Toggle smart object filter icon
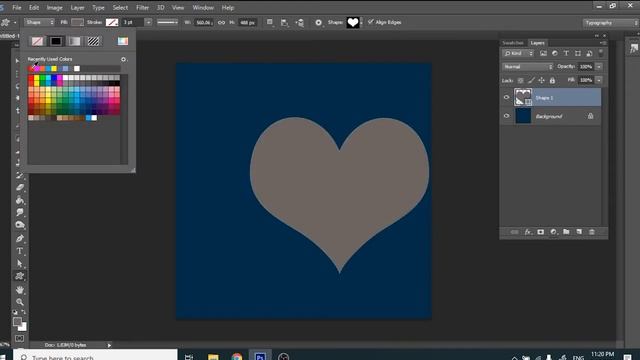The height and width of the screenshot is (360, 640). 589,53
